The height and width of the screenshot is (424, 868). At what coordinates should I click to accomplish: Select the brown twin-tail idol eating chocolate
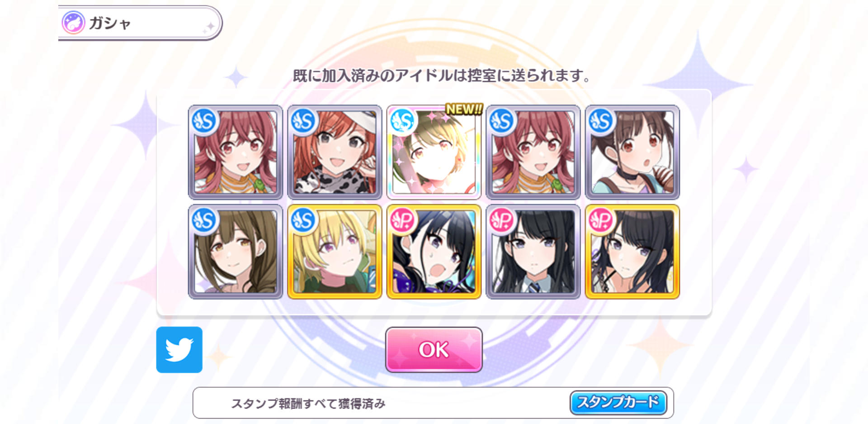(x=632, y=152)
